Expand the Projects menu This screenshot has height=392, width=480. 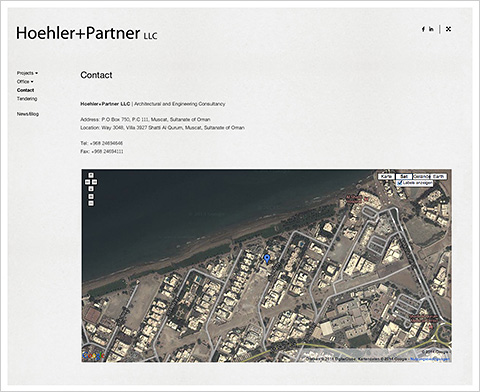pos(27,73)
